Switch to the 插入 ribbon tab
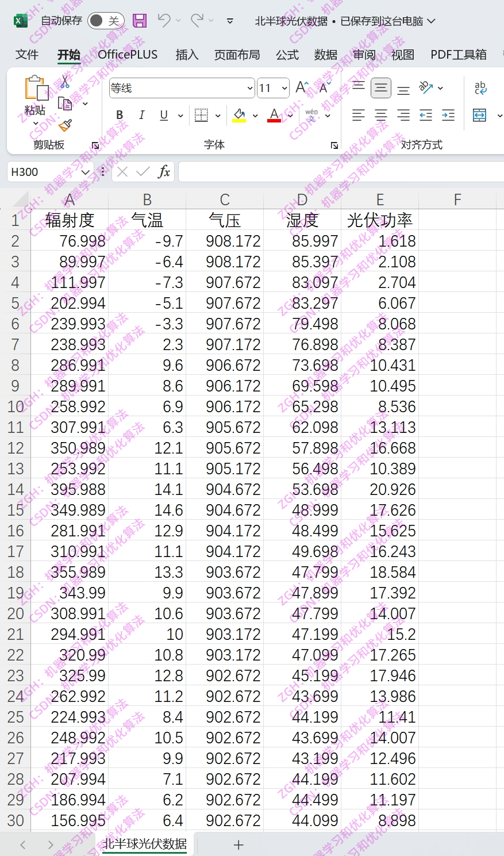504x856 pixels. (x=186, y=55)
